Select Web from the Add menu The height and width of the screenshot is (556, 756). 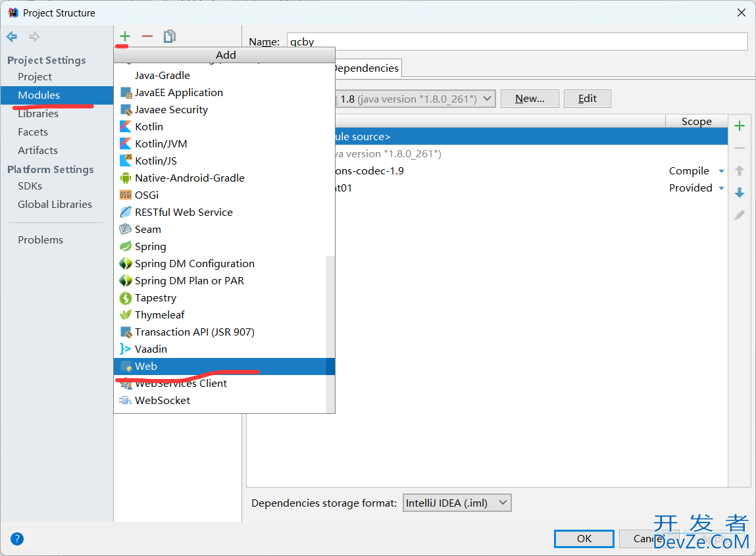[x=224, y=366]
